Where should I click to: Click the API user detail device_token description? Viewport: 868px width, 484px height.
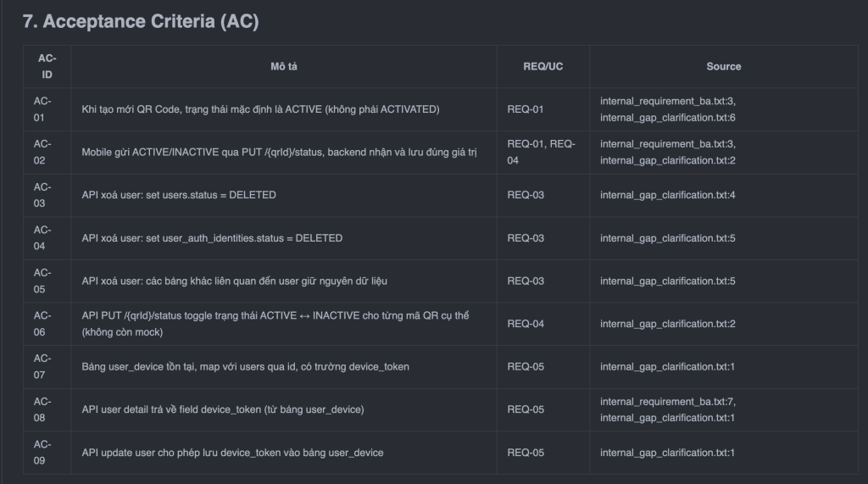[223, 409]
